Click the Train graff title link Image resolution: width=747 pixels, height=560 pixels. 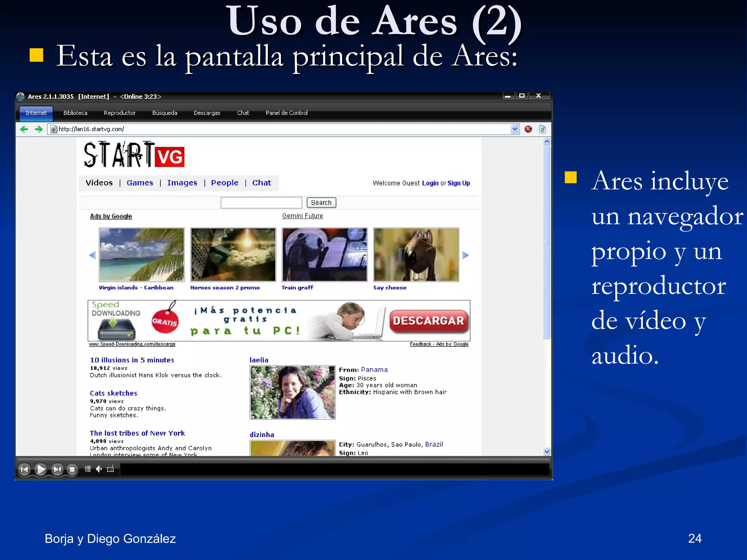tap(297, 288)
